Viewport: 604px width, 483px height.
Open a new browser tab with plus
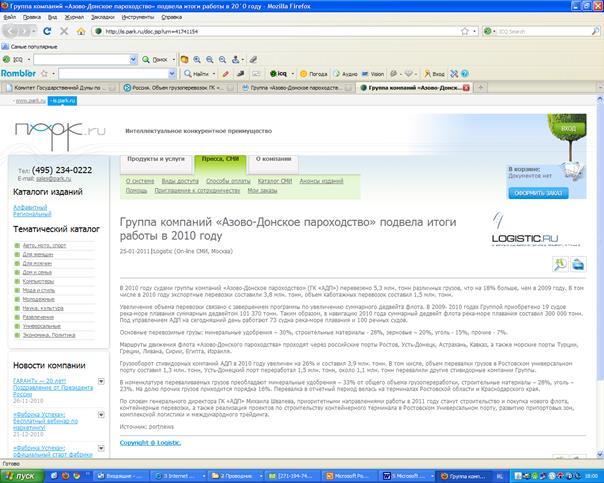(x=480, y=88)
